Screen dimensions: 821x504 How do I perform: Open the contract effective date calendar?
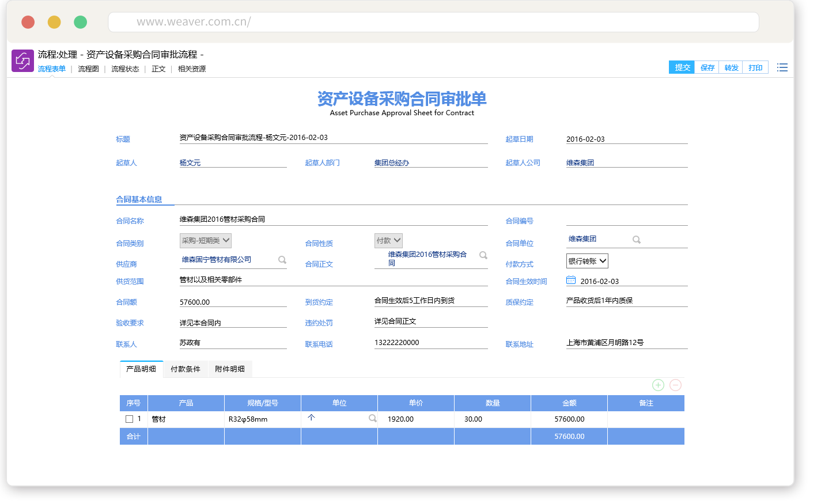tap(571, 281)
